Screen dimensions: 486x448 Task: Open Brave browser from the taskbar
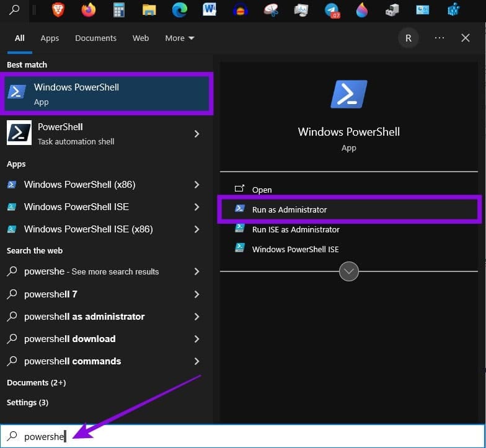pos(58,10)
